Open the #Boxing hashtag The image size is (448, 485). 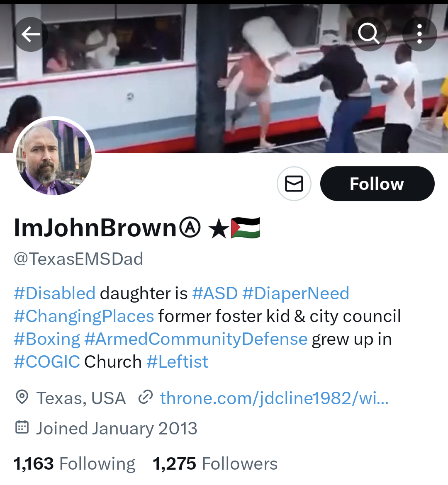coord(47,339)
